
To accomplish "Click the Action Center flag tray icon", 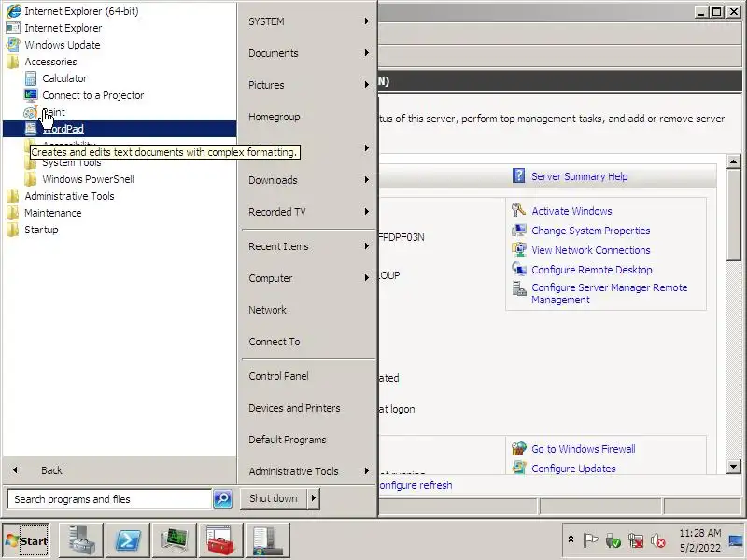I will [x=590, y=540].
